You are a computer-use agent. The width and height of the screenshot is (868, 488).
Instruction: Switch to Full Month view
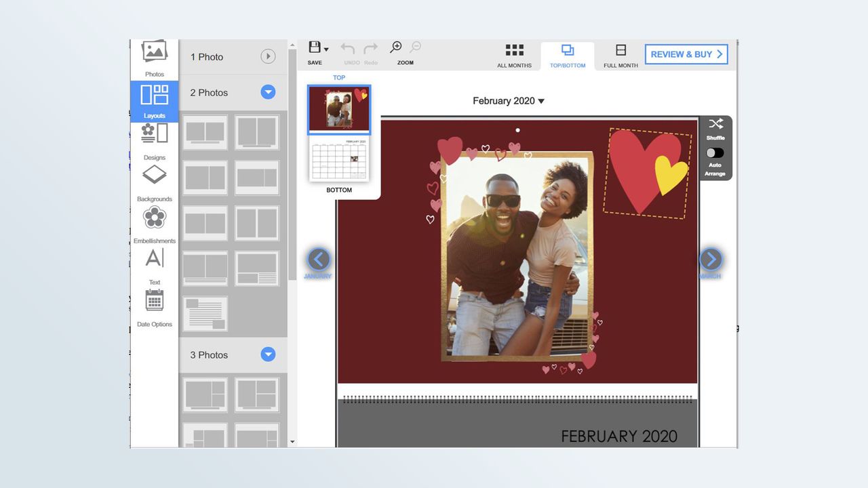point(620,56)
